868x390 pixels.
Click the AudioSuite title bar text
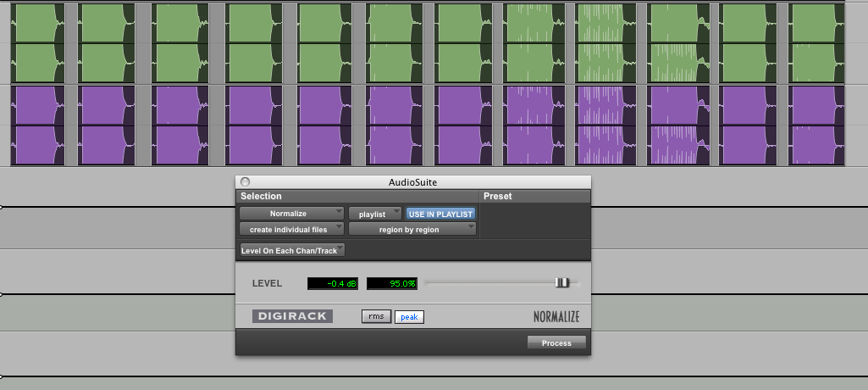click(412, 182)
